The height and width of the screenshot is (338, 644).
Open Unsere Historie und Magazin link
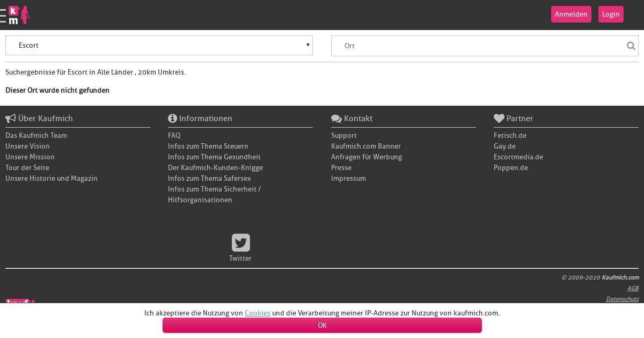52,178
